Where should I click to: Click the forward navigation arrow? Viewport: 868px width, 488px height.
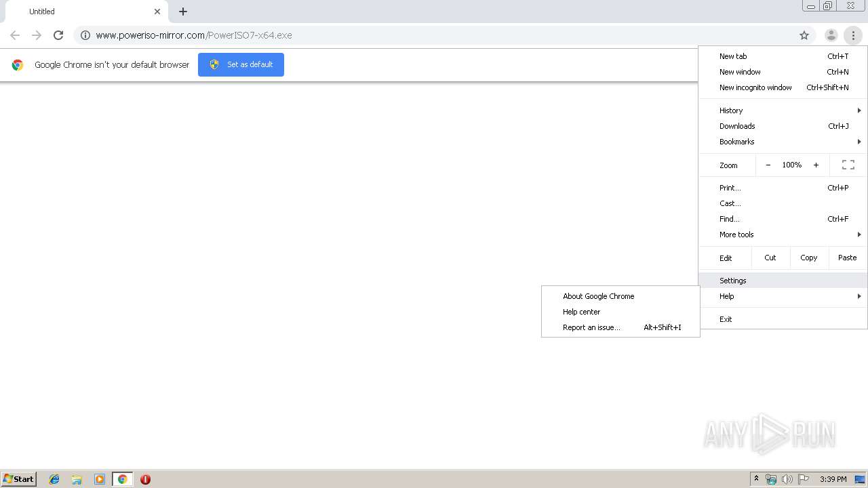click(37, 35)
